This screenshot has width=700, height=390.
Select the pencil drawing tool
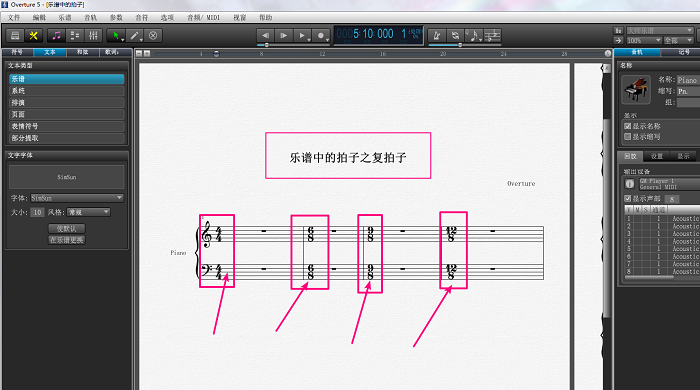135,36
